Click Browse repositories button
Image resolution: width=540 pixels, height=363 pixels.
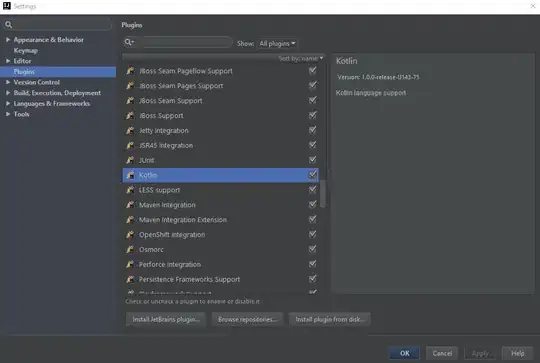click(x=247, y=319)
